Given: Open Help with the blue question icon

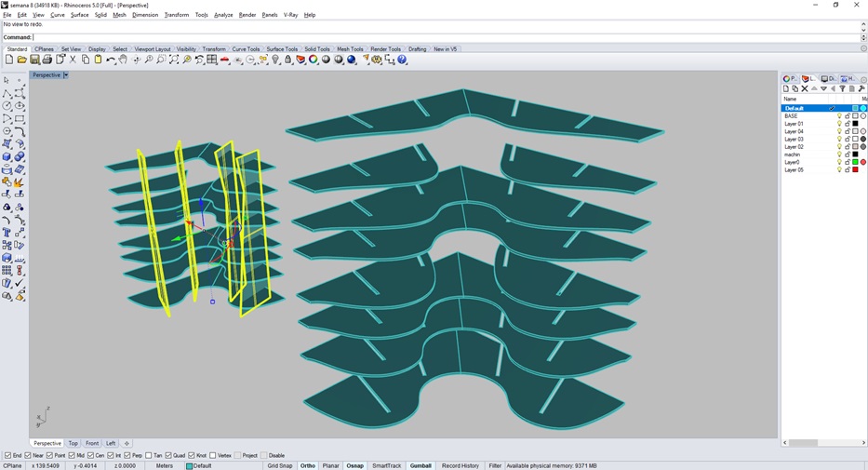Looking at the screenshot, I should tap(403, 60).
